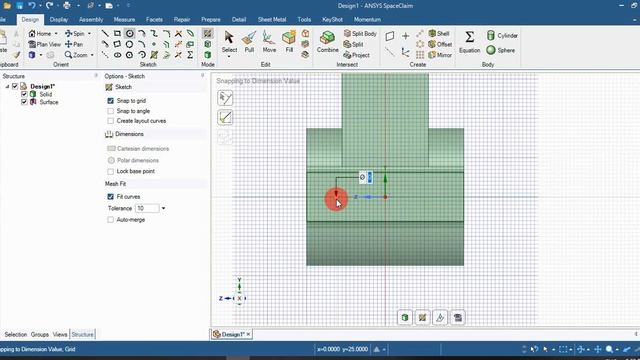The height and width of the screenshot is (360, 640).
Task: Toggle Fit curves checkbox
Action: pos(111,197)
